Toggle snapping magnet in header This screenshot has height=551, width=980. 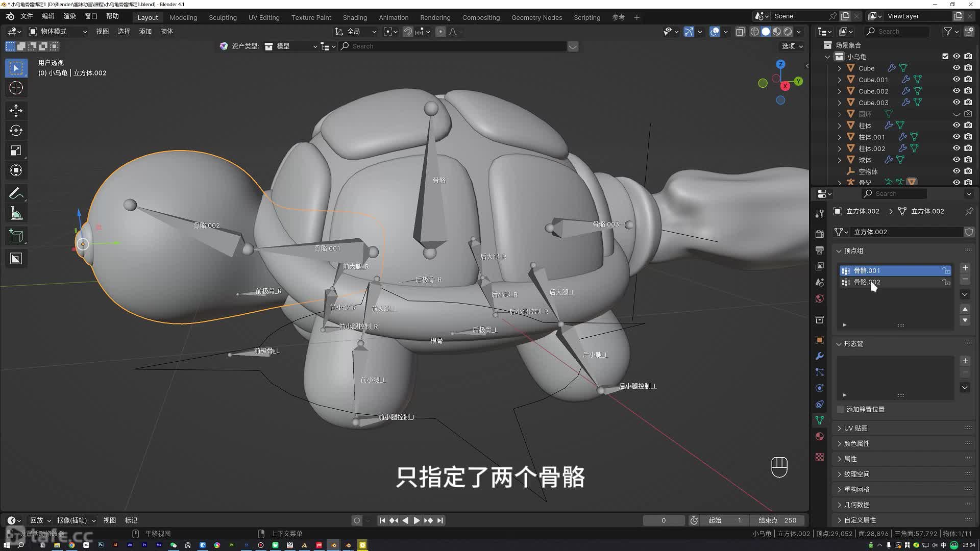[408, 32]
